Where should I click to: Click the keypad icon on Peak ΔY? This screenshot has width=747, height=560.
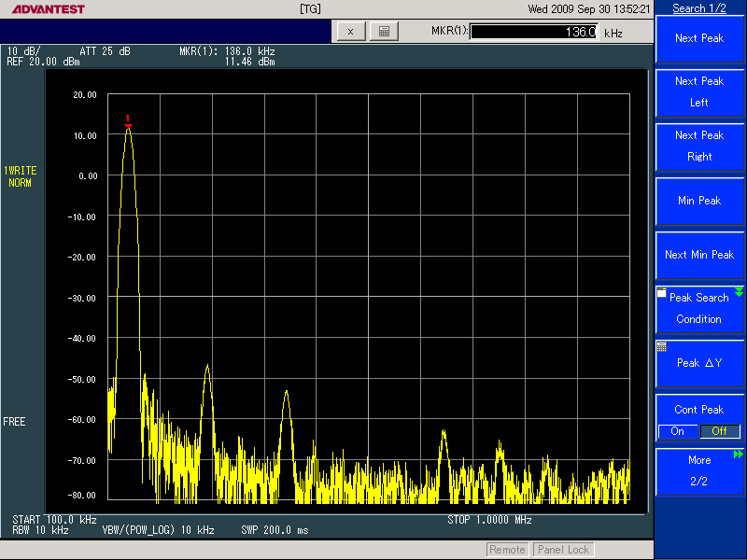662,346
